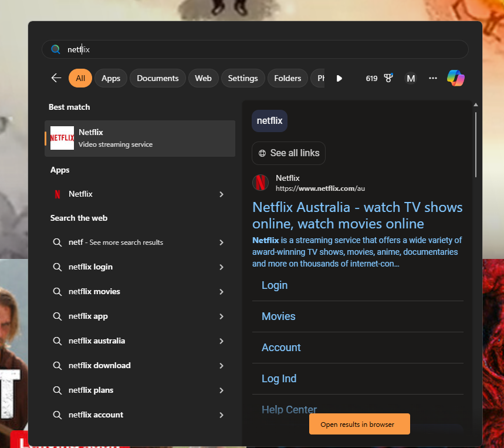Click the netflix query chip in preview
Viewport: 504px width, 448px height.
pos(269,121)
